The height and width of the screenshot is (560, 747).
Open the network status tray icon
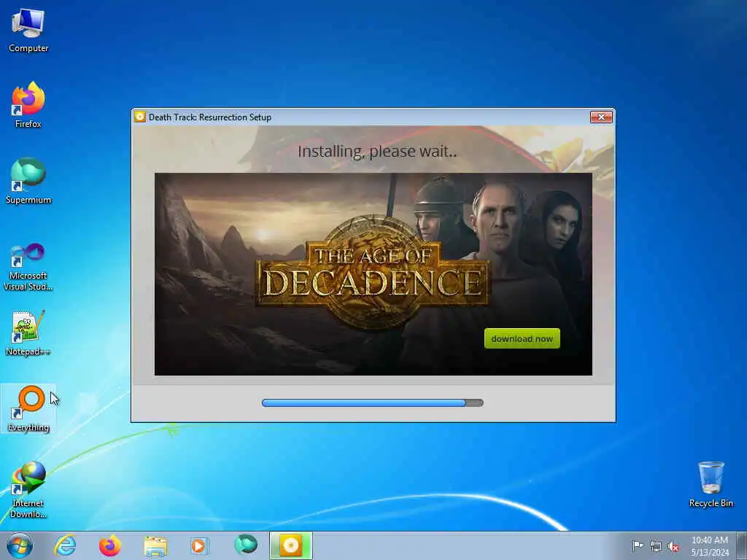(656, 547)
